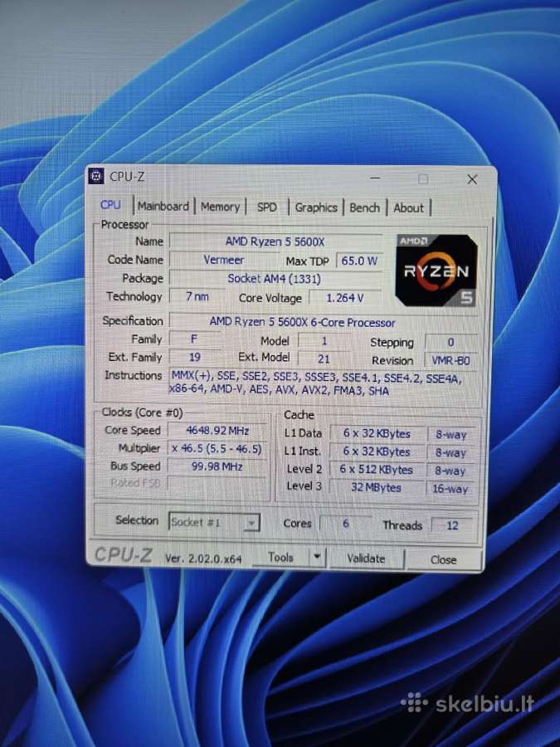Screen dimensions: 560x747
Task: Minimize the CPU-Z window
Action: (x=375, y=178)
